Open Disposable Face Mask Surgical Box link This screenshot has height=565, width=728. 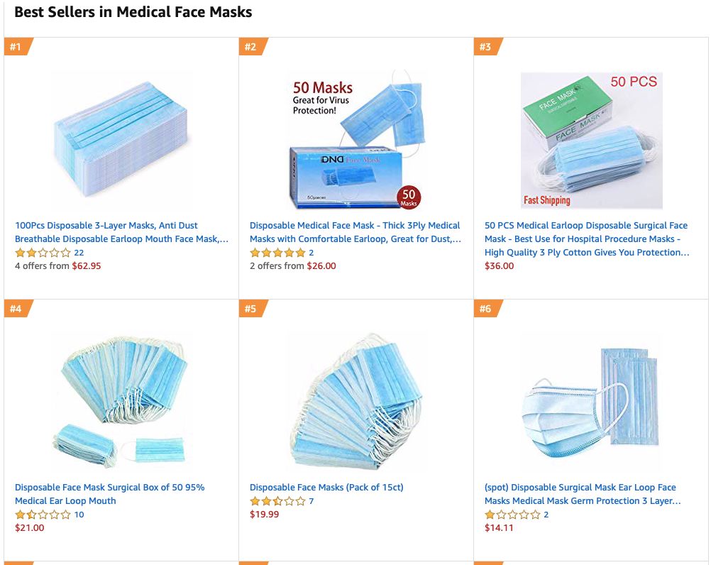coord(109,494)
